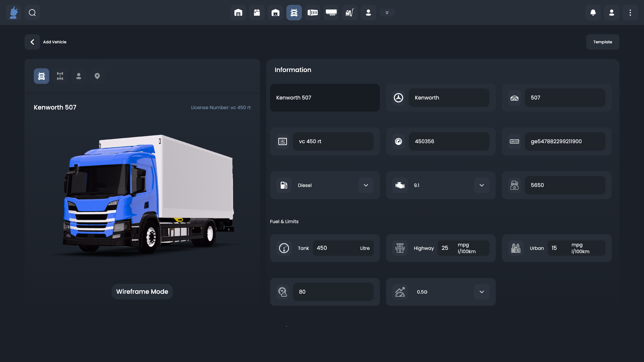Click the car model icon beside 507
This screenshot has width=644, height=362.
[x=514, y=98]
